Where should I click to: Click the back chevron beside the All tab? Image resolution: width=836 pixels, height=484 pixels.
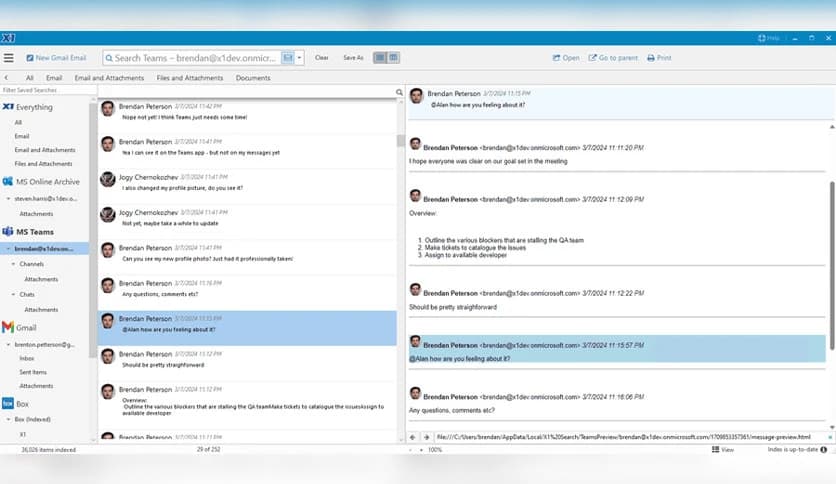(6, 78)
